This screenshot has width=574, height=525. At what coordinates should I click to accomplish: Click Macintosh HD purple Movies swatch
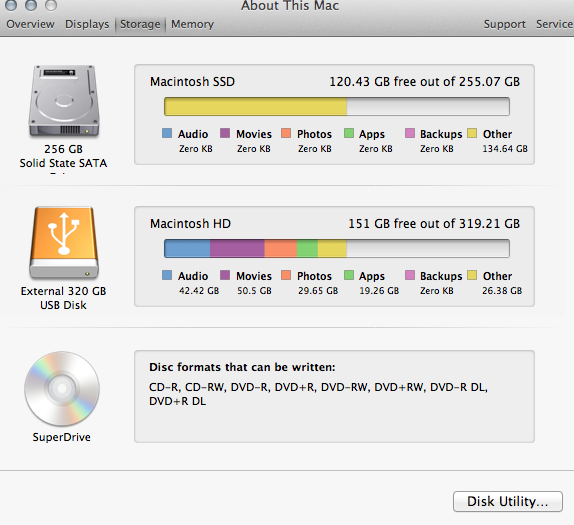click(x=225, y=275)
